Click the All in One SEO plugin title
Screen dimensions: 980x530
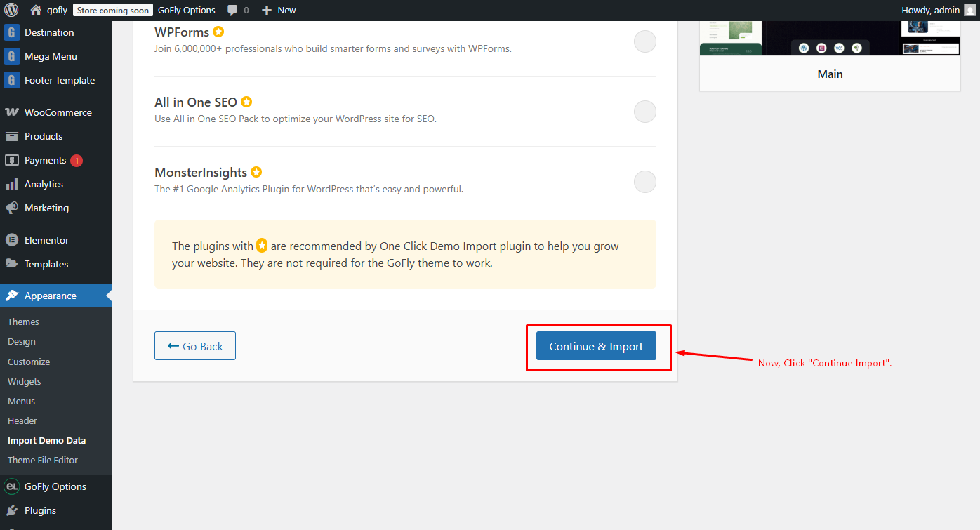196,102
